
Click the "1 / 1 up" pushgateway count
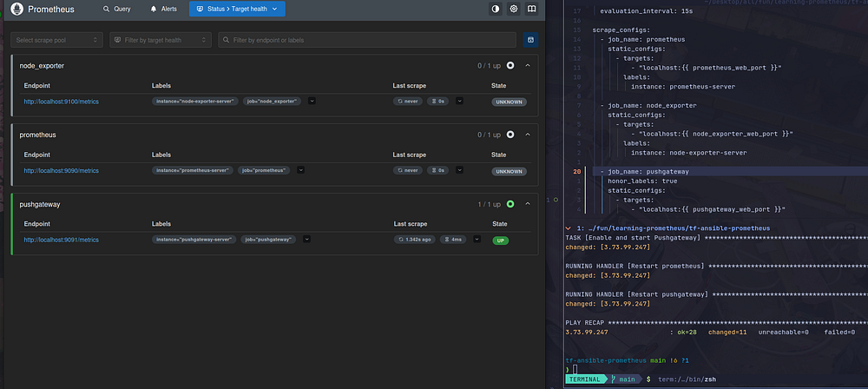pos(489,204)
